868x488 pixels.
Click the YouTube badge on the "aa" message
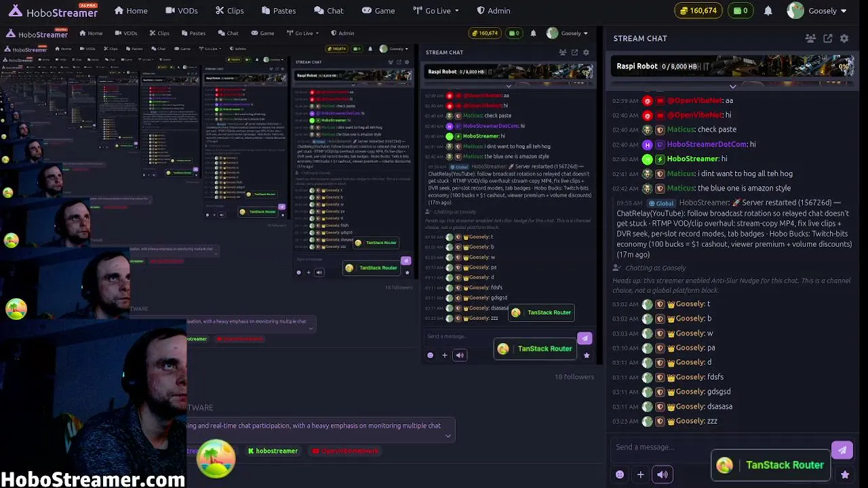660,100
